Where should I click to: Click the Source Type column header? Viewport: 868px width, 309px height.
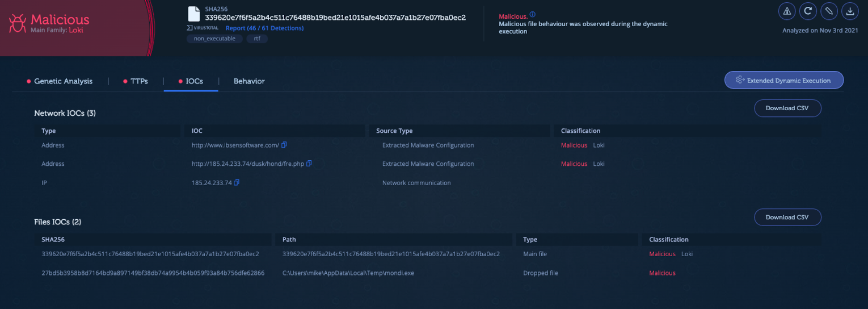394,131
